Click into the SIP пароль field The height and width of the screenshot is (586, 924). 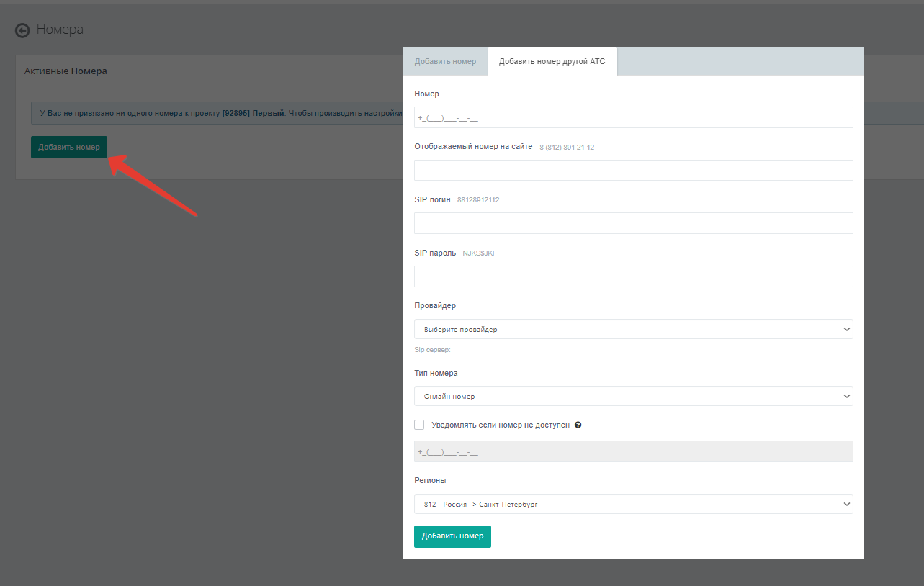634,276
